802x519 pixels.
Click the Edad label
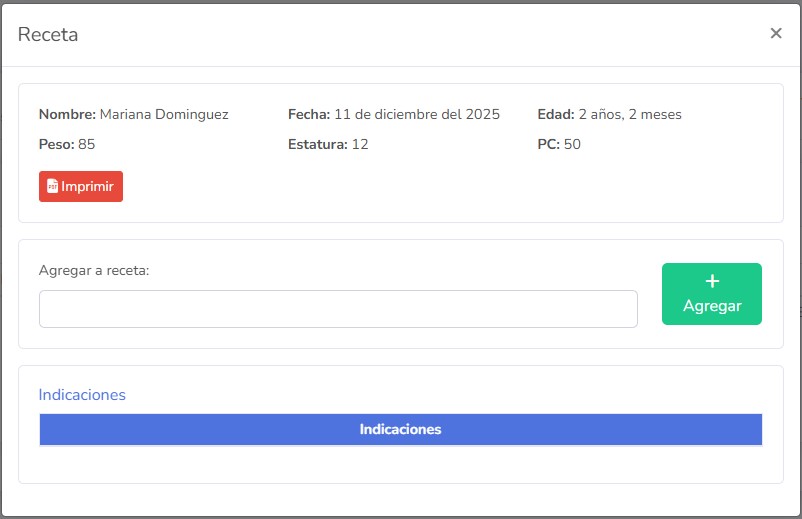point(555,115)
